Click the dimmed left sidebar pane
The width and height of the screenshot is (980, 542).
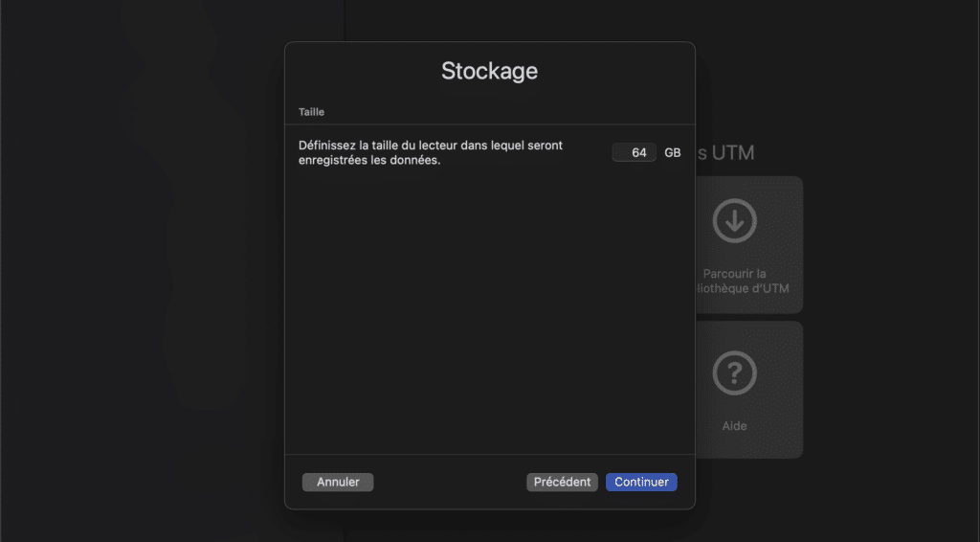point(172,271)
